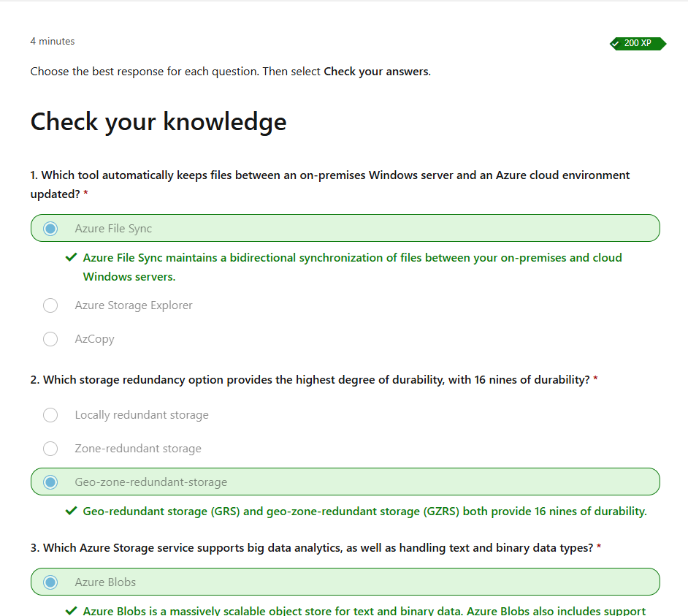
Task: Select the Azure File Sync radio button
Action: pyautogui.click(x=50, y=228)
